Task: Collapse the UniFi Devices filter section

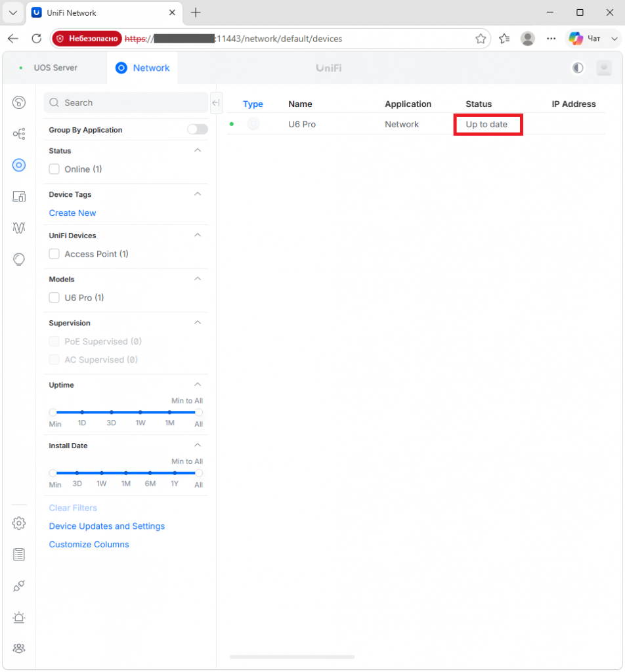Action: (198, 236)
